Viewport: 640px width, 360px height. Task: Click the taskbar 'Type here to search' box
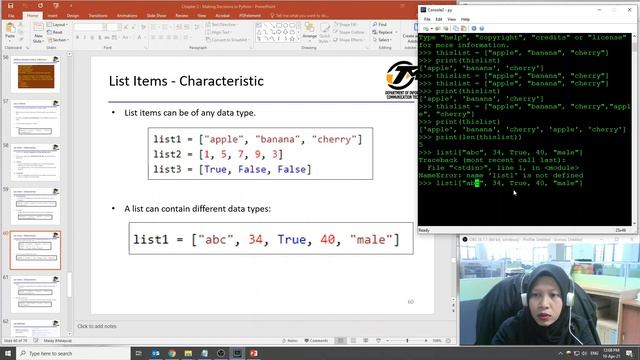(73, 353)
